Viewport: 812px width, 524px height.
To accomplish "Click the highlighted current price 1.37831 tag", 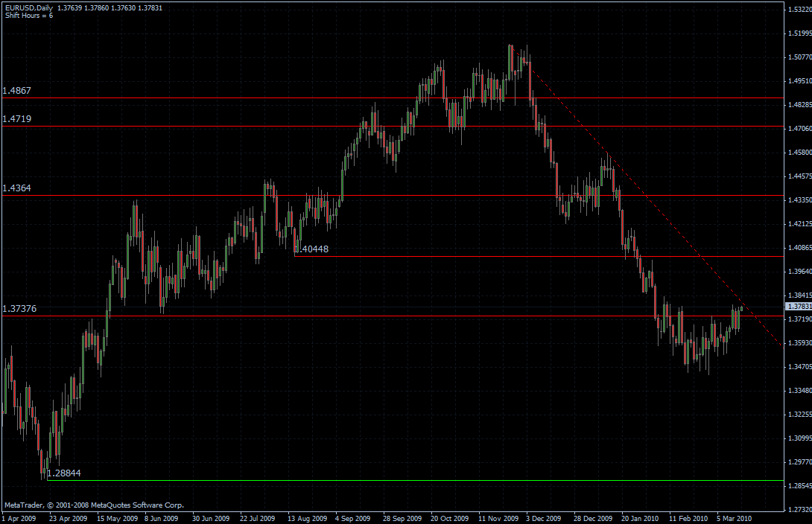I will 799,306.
